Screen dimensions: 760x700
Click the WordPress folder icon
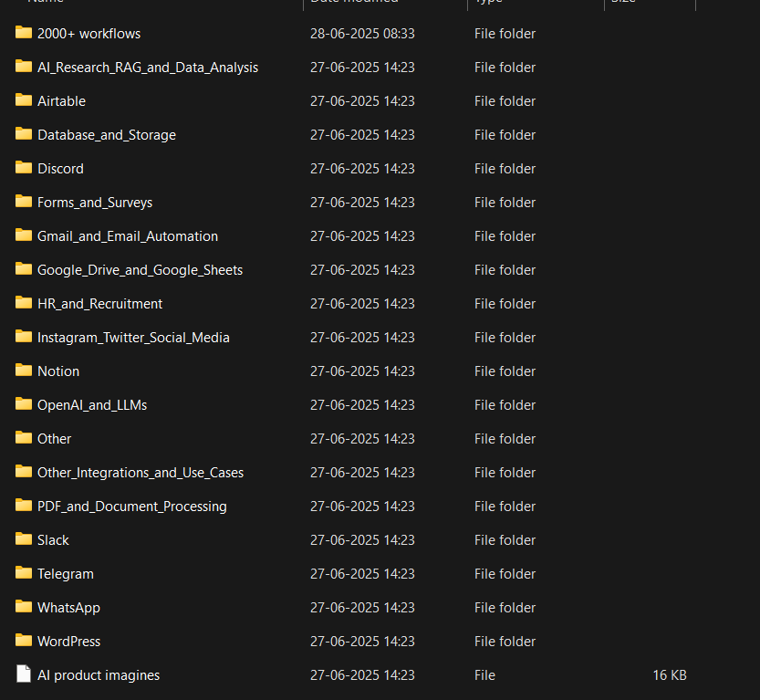tap(24, 641)
